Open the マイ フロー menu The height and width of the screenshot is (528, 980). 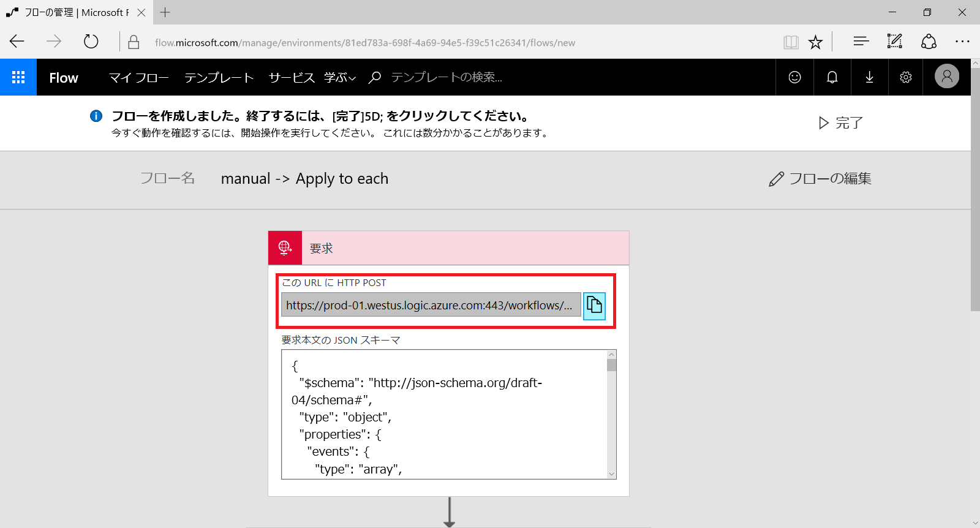139,78
